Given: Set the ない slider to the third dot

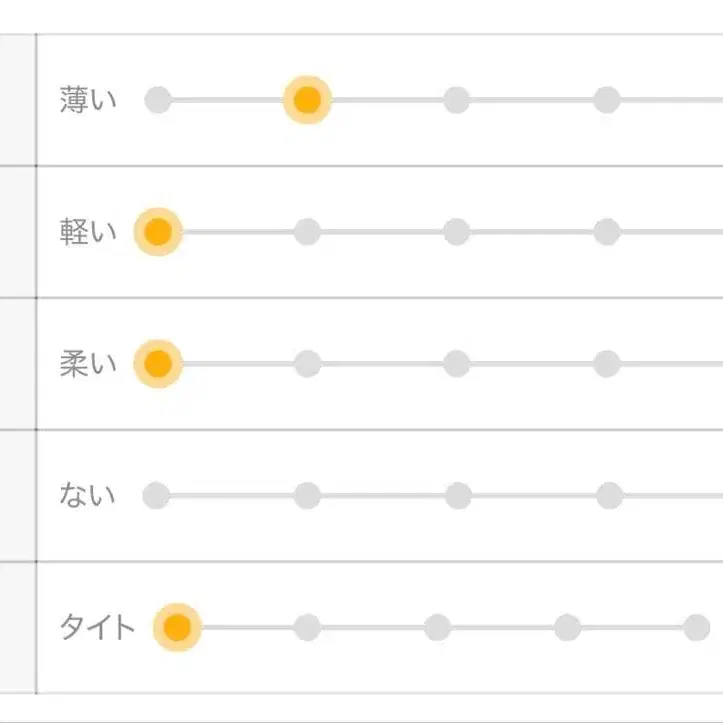Looking at the screenshot, I should [458, 495].
